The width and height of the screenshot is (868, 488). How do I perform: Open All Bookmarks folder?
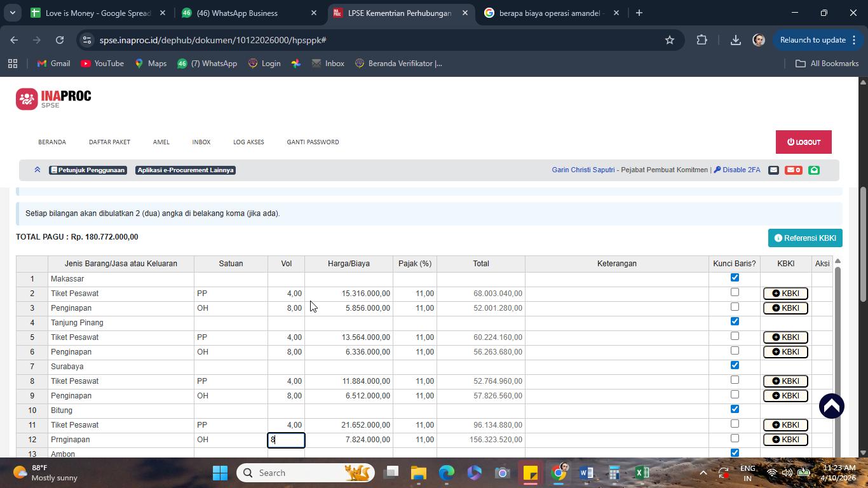tap(827, 64)
